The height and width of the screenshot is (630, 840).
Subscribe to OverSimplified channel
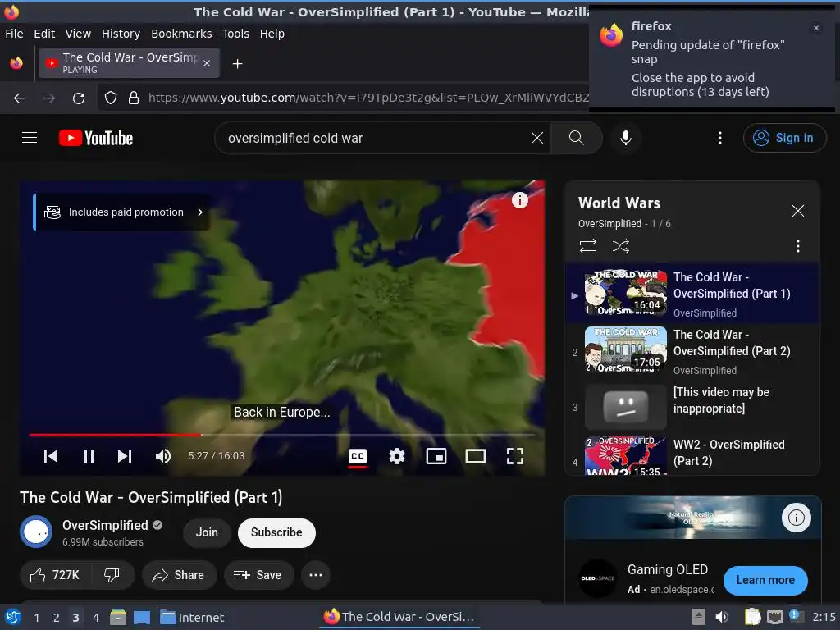point(276,532)
